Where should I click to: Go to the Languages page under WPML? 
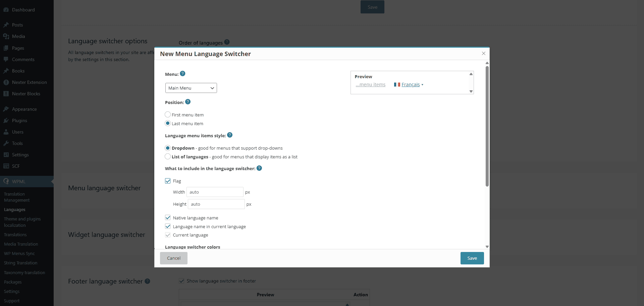(x=14, y=209)
